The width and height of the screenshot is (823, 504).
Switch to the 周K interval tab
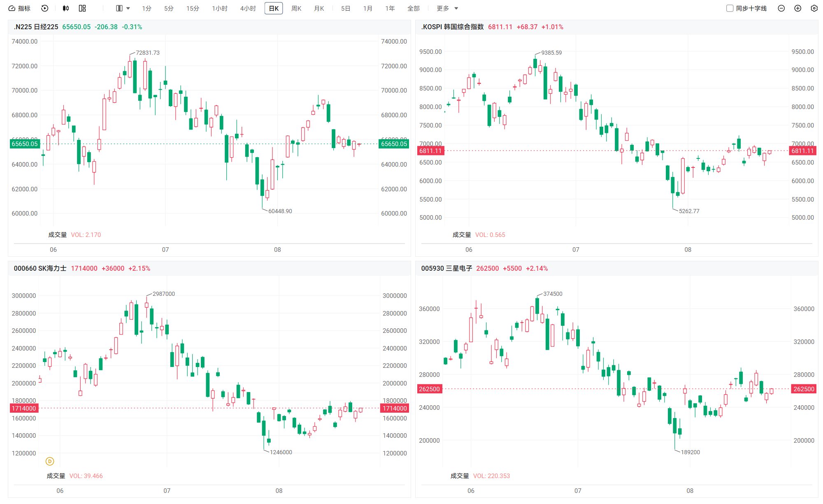[x=296, y=8]
